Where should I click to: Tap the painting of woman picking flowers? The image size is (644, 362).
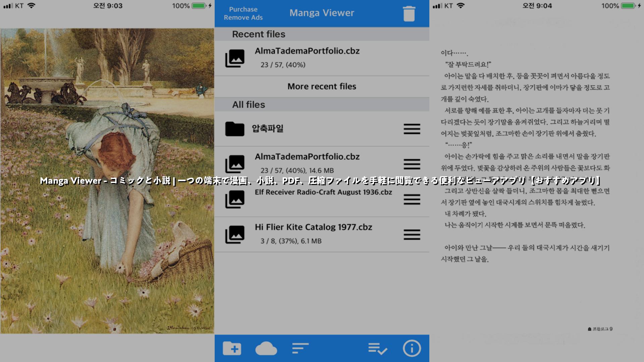(x=107, y=181)
